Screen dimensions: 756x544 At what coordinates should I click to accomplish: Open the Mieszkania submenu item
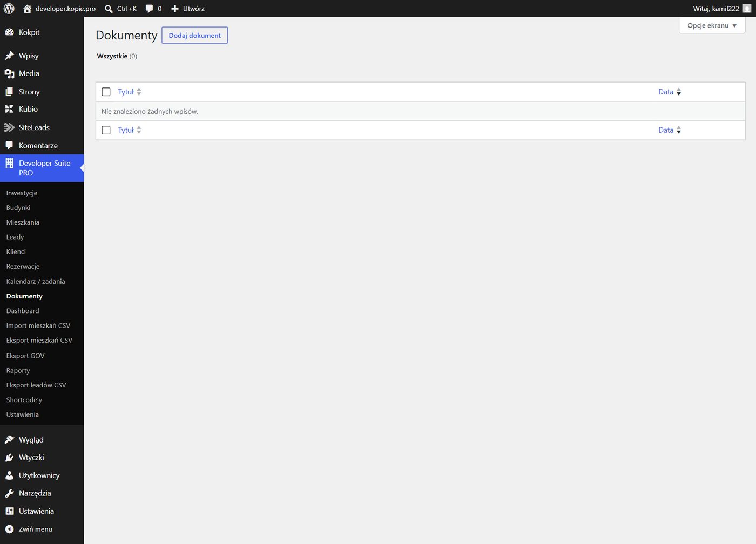[x=23, y=222]
